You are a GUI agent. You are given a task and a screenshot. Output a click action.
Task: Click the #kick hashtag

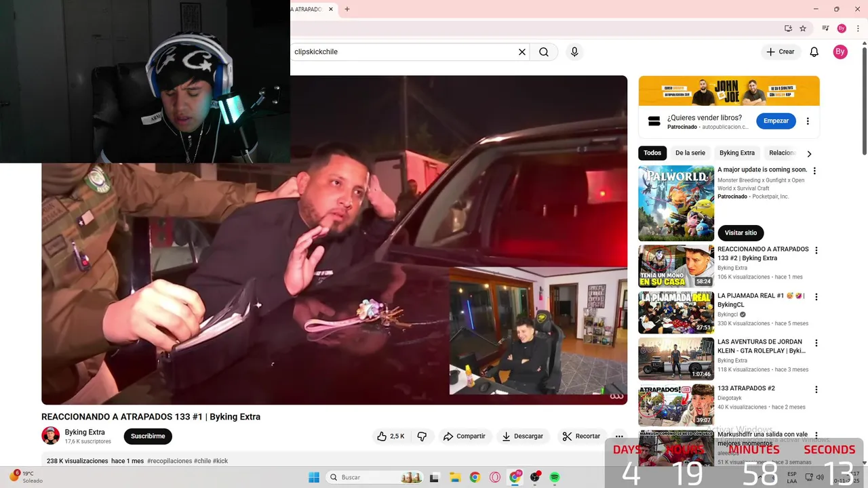(x=220, y=461)
